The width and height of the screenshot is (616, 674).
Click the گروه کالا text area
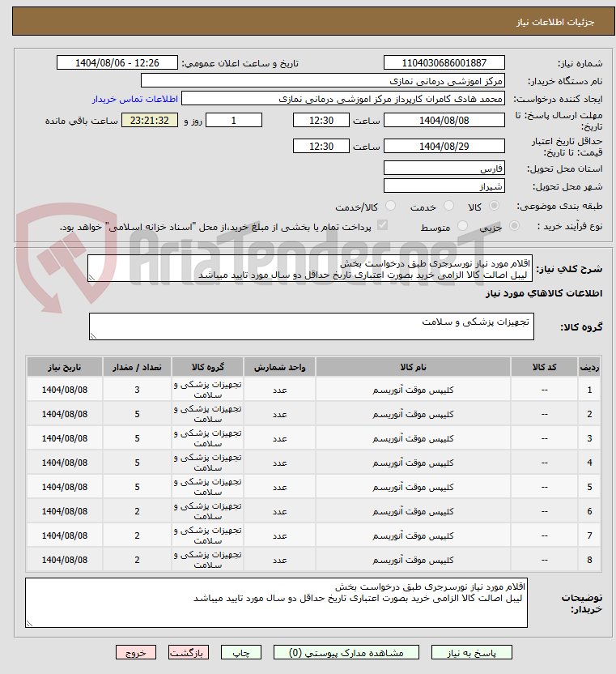tap(312, 326)
